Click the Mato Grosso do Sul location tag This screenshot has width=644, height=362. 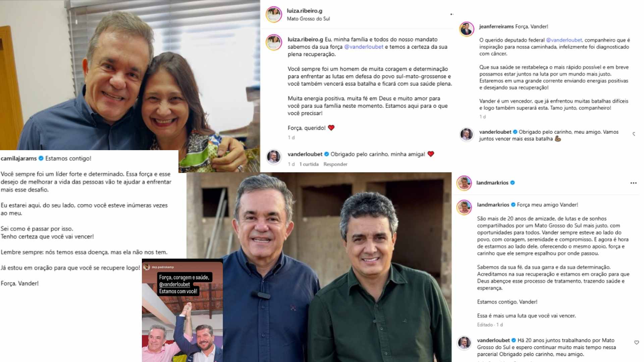tap(308, 19)
